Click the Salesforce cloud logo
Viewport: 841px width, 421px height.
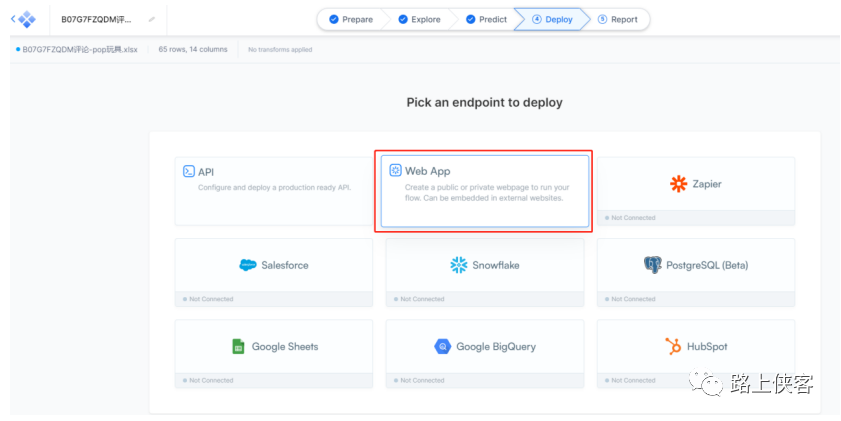[x=248, y=265]
